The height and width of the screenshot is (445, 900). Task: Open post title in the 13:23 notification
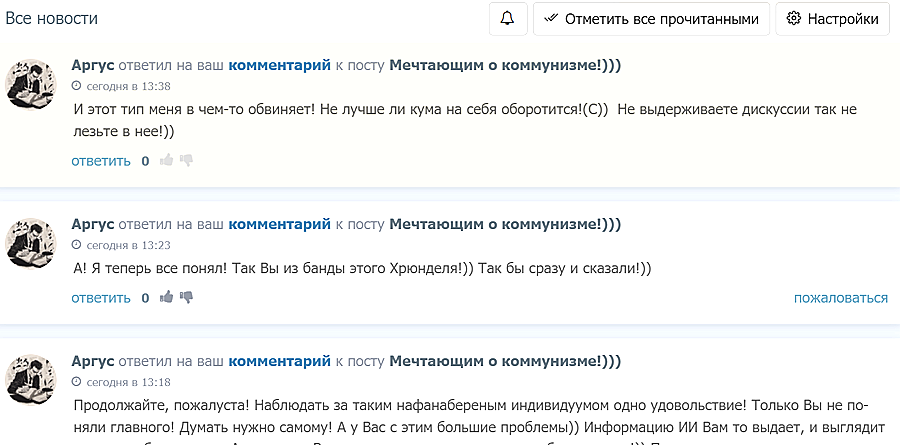[x=505, y=224]
